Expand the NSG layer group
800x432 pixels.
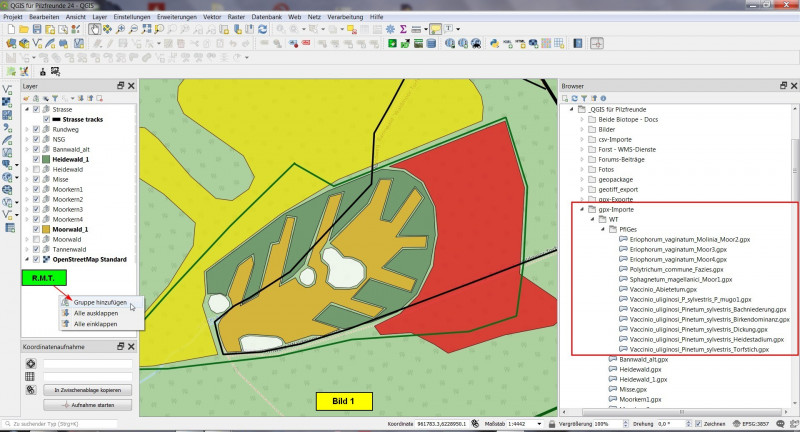click(x=28, y=139)
